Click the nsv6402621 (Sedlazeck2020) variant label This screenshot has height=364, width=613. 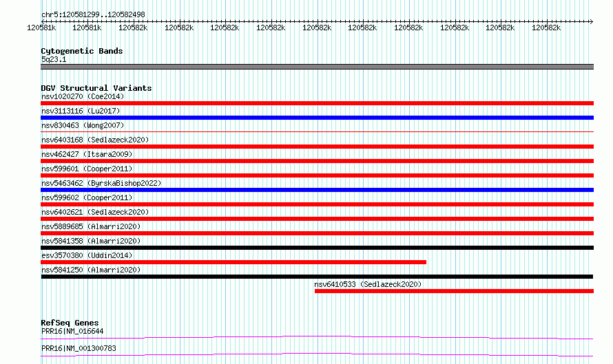pyautogui.click(x=95, y=212)
